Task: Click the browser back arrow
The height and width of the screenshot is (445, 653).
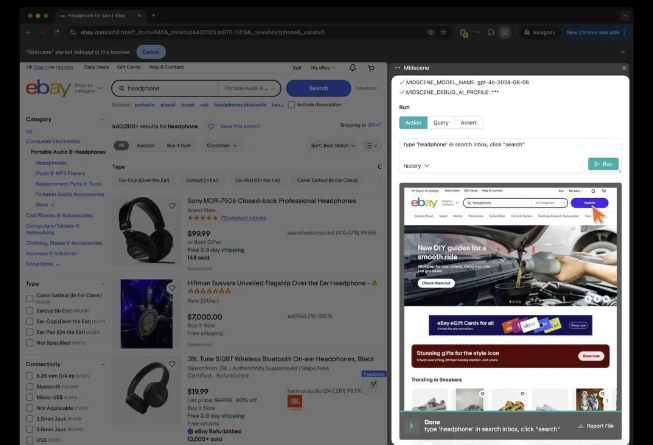Action: tap(28, 32)
